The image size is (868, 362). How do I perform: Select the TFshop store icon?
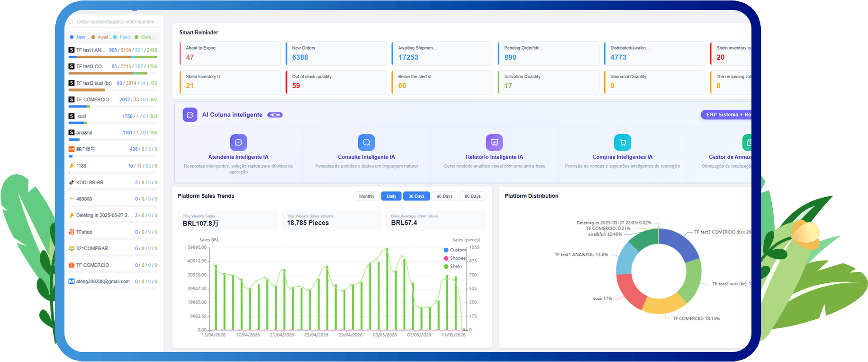[72, 232]
